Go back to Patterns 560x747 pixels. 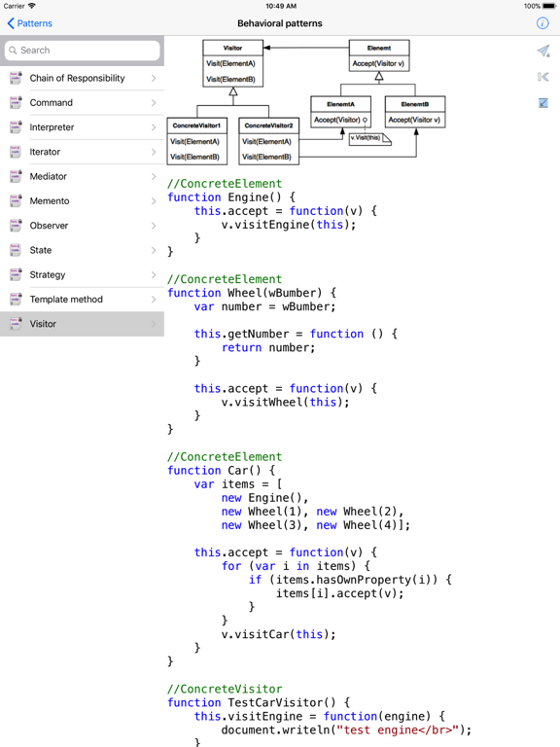point(29,23)
